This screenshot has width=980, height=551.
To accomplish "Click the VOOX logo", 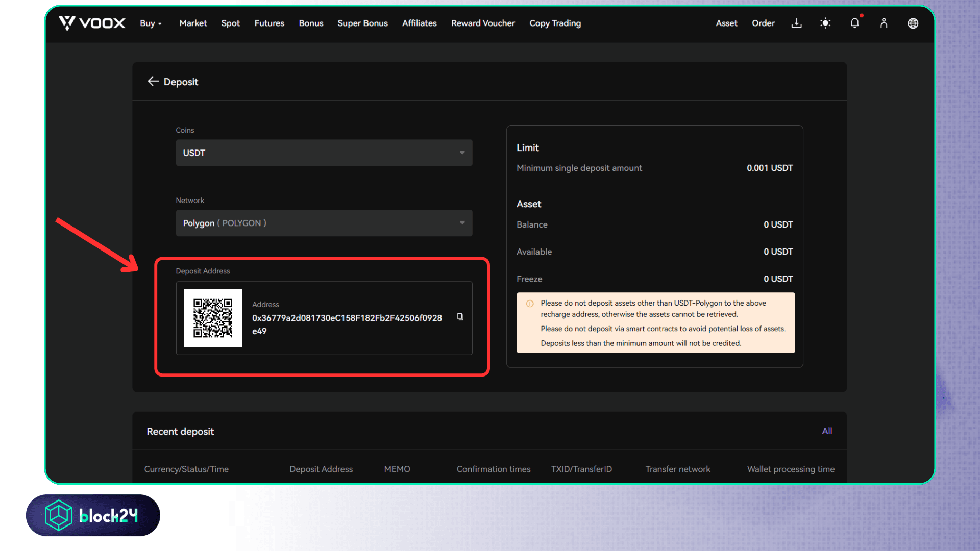I will click(92, 23).
